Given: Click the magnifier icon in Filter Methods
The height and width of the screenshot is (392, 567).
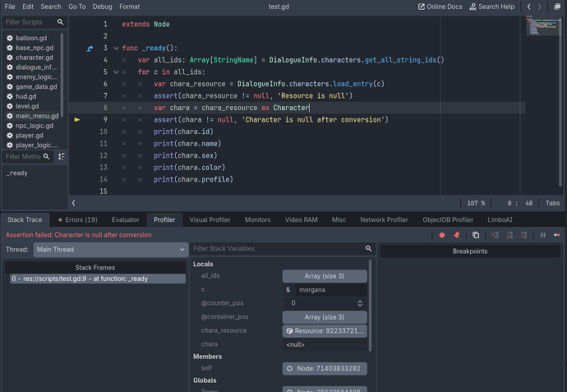Looking at the screenshot, I should click(x=46, y=157).
